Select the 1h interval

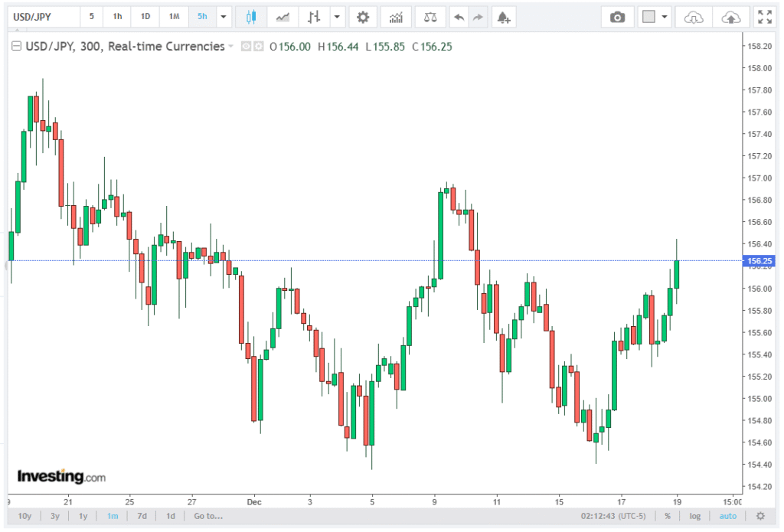click(117, 16)
